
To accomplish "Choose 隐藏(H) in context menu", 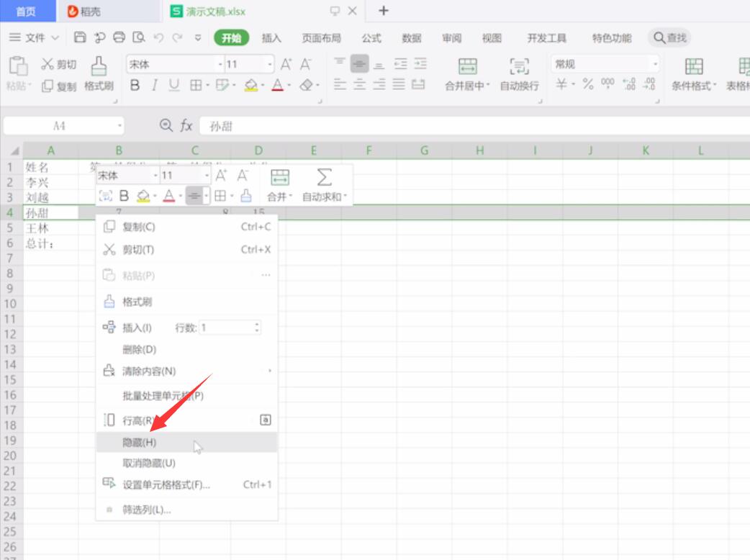I will click(x=187, y=443).
